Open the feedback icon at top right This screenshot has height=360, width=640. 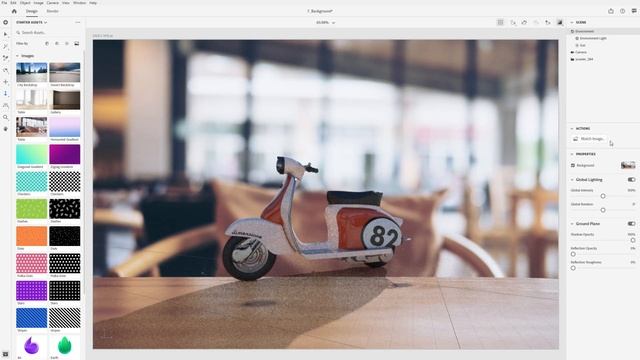(x=634, y=11)
